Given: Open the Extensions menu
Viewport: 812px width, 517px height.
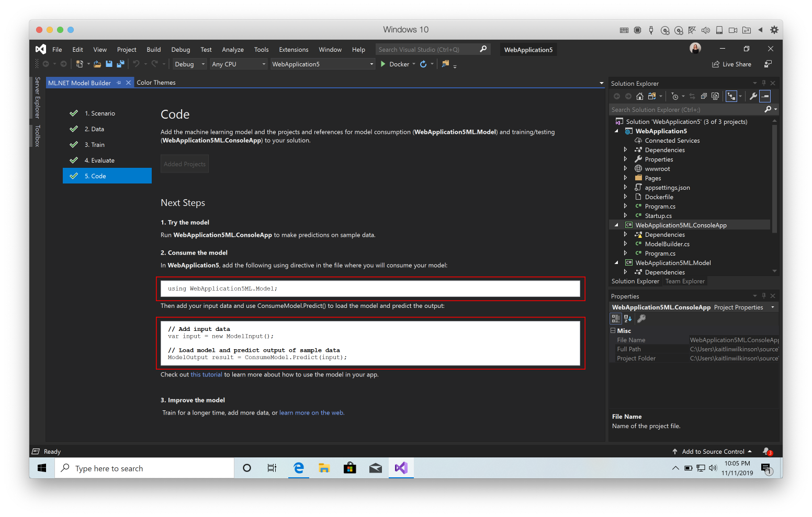Looking at the screenshot, I should pos(293,49).
